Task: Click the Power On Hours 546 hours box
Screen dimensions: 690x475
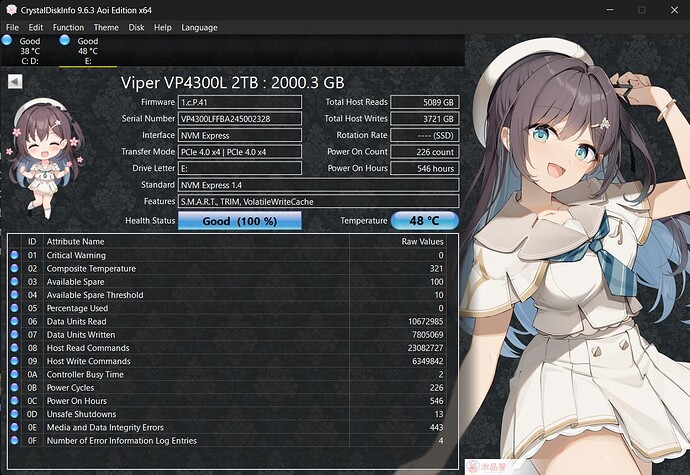Action: click(x=425, y=168)
